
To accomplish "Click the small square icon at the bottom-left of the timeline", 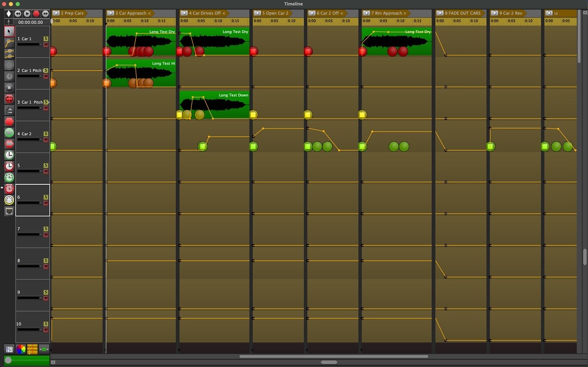I will pyautogui.click(x=53, y=362).
